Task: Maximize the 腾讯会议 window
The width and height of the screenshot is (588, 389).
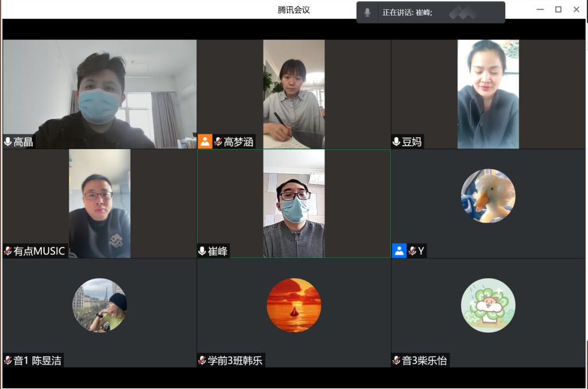Action: click(x=558, y=9)
